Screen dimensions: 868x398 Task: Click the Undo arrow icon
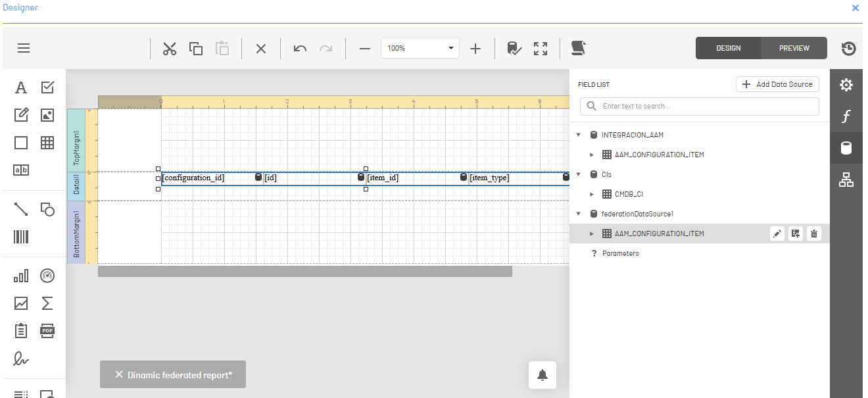[300, 49]
